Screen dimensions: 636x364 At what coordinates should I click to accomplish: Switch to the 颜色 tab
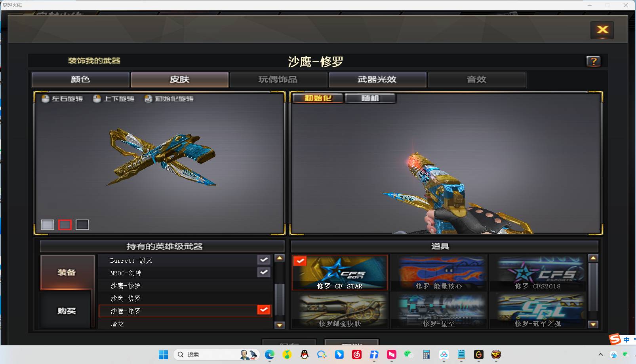click(x=81, y=80)
